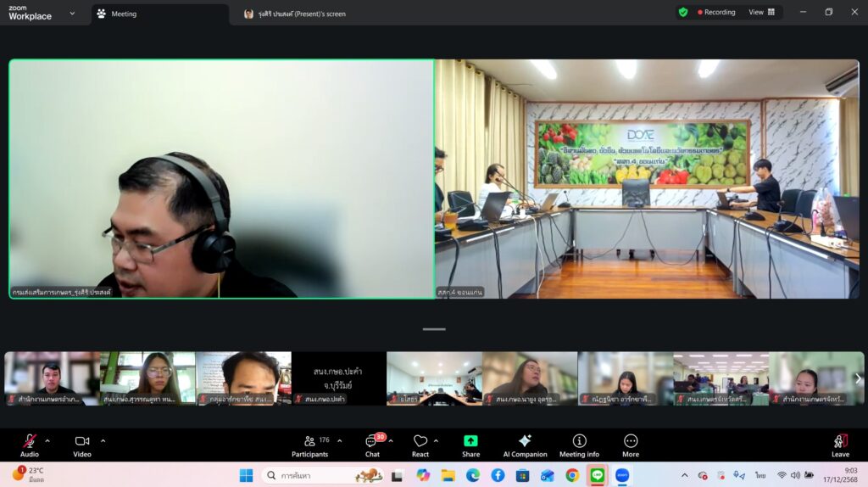Show Meeting info
Image resolution: width=868 pixels, height=487 pixels.
click(x=579, y=445)
